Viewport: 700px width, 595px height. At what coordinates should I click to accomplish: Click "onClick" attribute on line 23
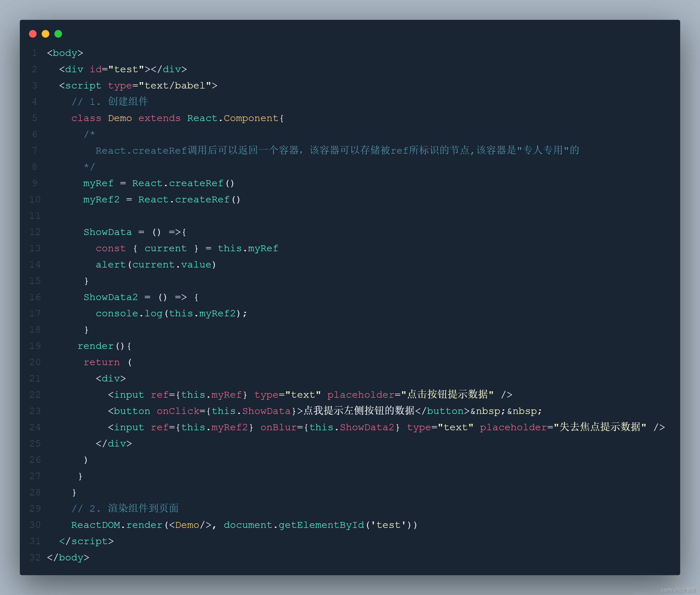178,411
